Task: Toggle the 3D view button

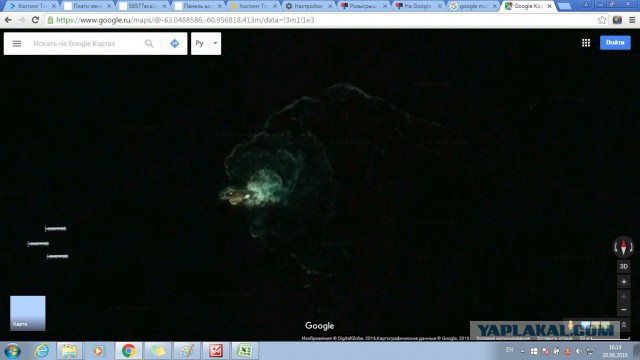Action: pyautogui.click(x=624, y=266)
